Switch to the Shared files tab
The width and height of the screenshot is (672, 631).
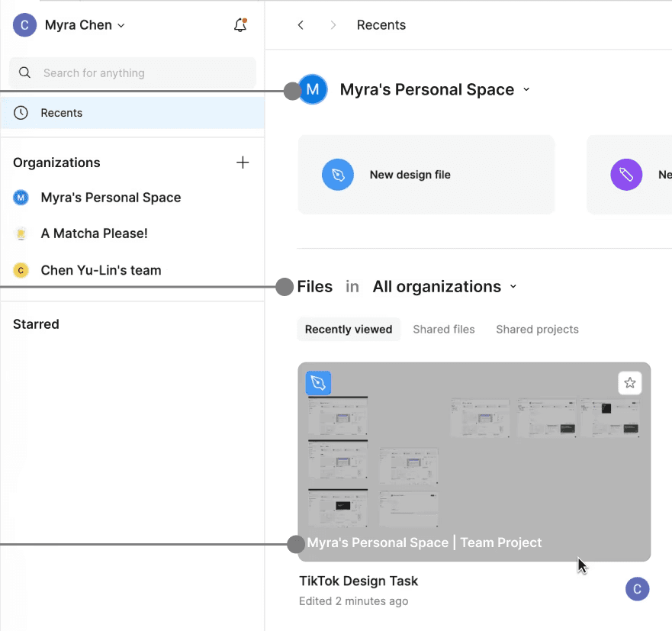coord(444,330)
